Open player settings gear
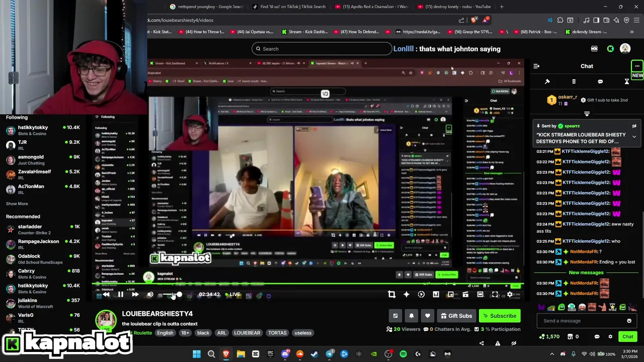The height and width of the screenshot is (362, 644). [x=510, y=295]
